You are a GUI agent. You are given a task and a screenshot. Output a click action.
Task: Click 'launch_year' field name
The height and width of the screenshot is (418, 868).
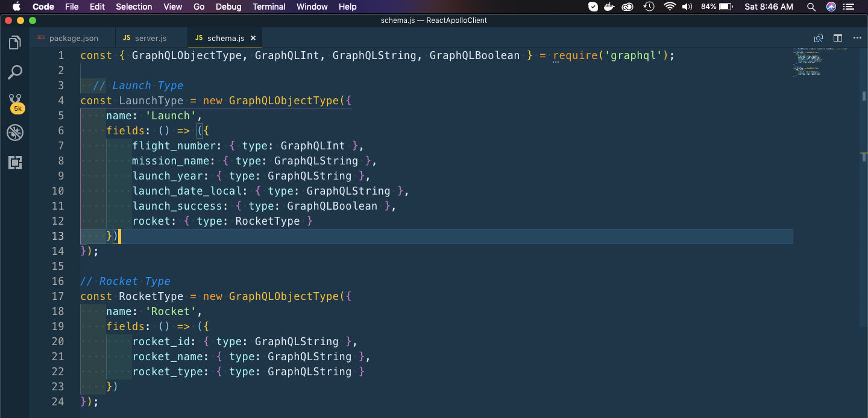168,176
